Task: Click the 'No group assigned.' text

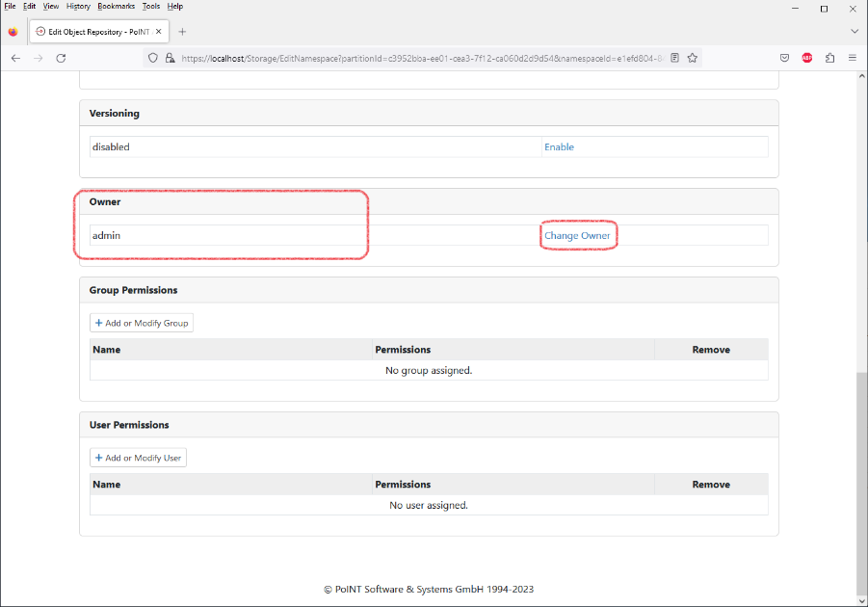Action: pyautogui.click(x=429, y=370)
